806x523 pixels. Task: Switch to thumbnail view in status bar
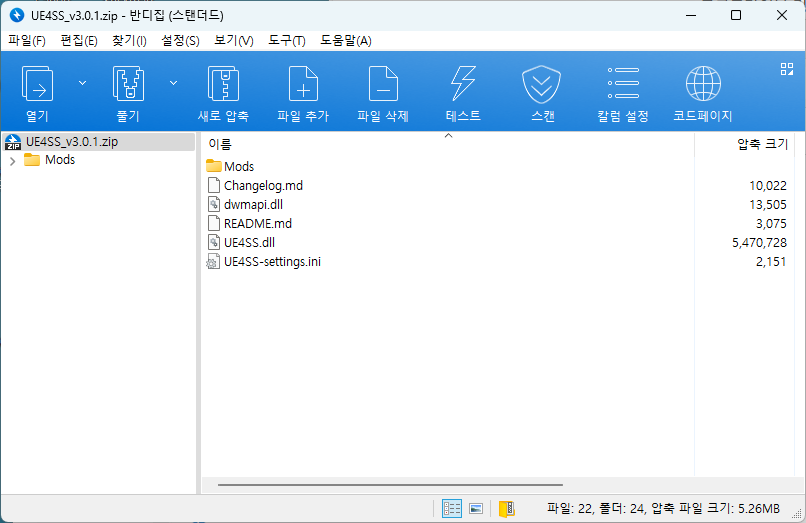476,509
